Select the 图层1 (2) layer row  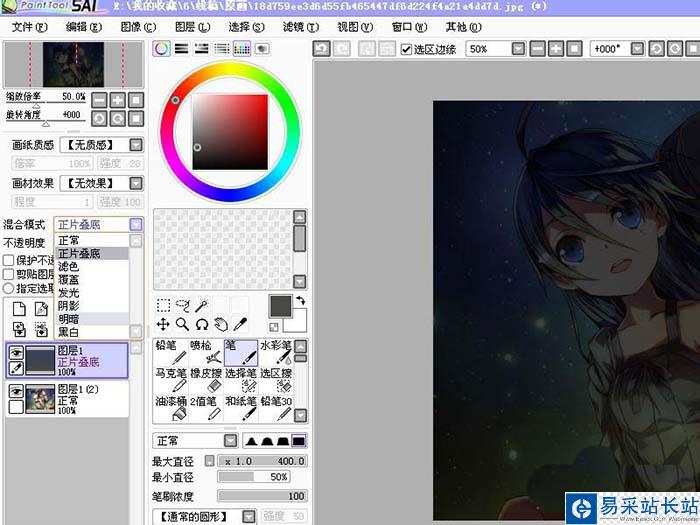coord(67,400)
